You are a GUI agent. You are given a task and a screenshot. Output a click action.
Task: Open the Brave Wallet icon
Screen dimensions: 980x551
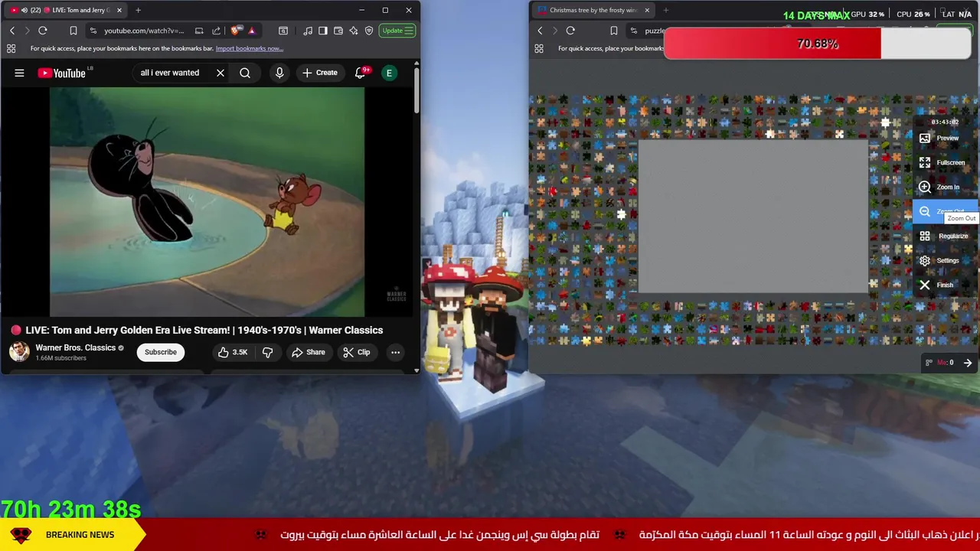point(338,31)
